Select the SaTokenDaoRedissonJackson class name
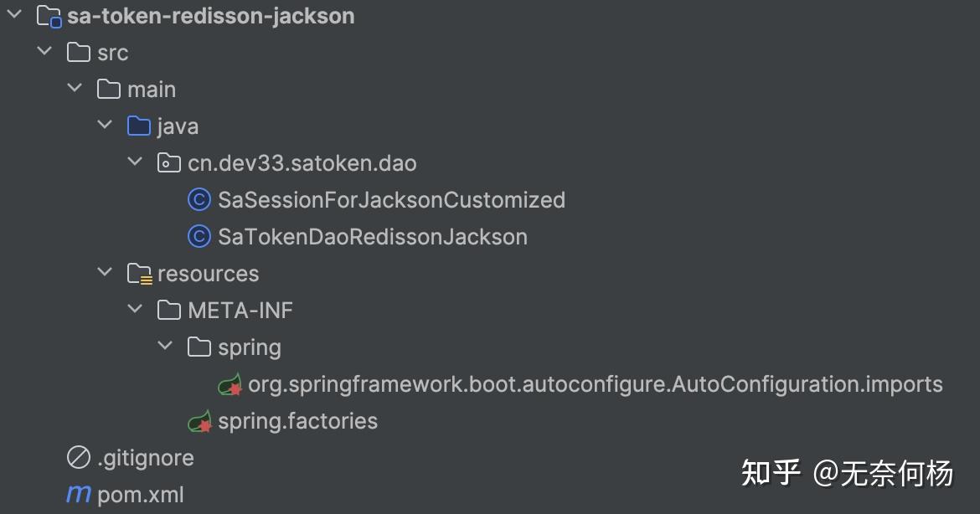The width and height of the screenshot is (980, 514). click(373, 237)
